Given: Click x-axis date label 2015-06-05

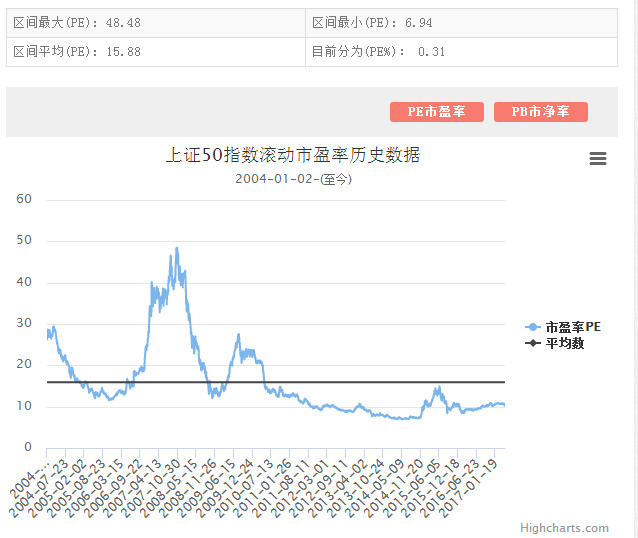Looking at the screenshot, I should (x=413, y=488).
